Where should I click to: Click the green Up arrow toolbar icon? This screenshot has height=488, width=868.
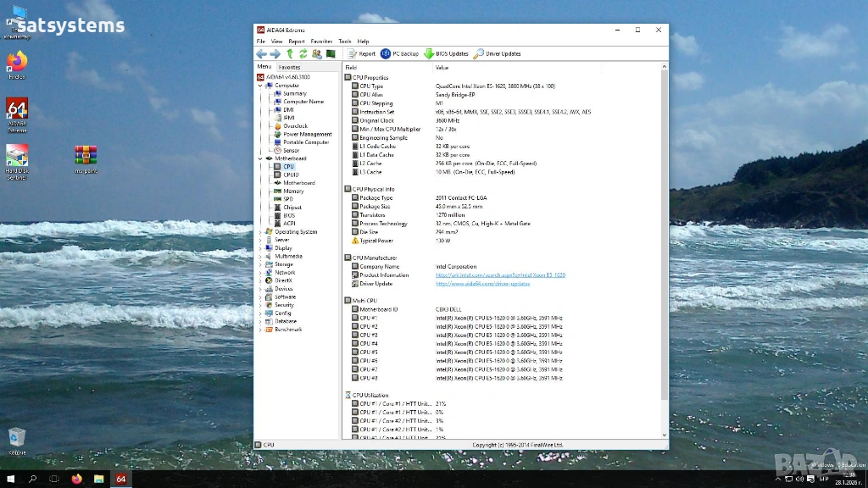pos(289,53)
